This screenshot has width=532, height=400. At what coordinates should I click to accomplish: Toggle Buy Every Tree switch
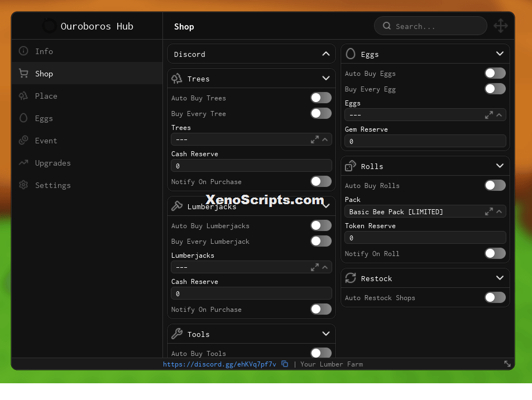(321, 113)
